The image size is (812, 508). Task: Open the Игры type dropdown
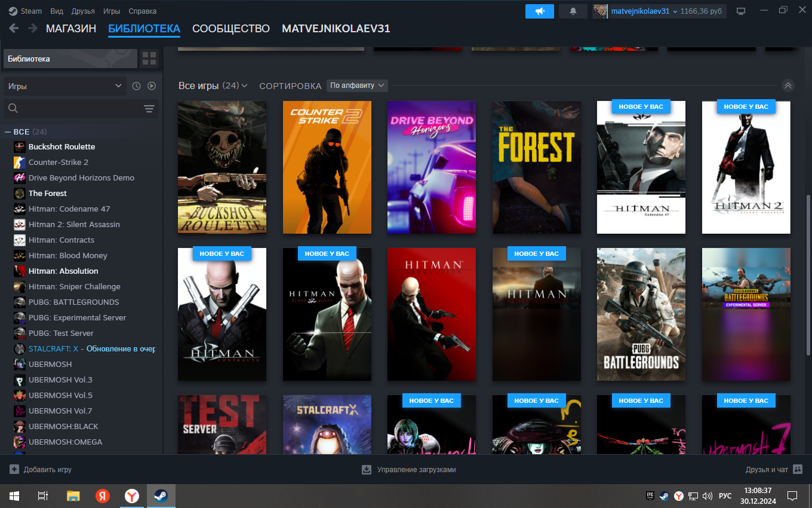[65, 86]
